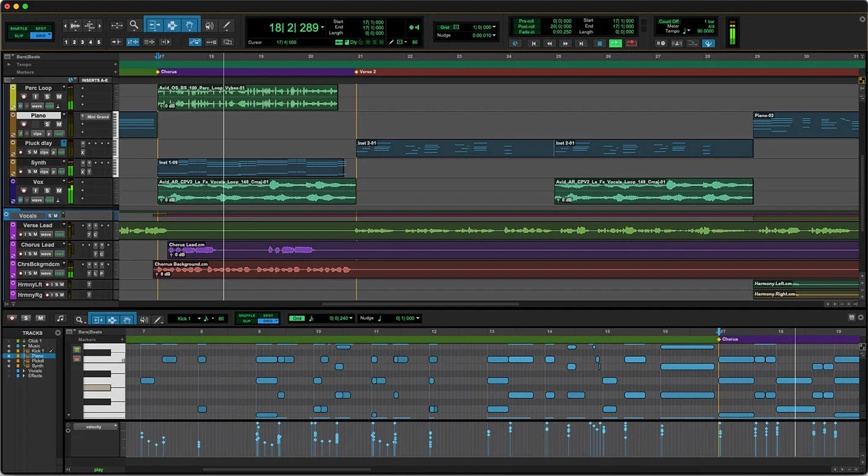Select the Selector tool
The image size is (868, 476).
pos(172,25)
